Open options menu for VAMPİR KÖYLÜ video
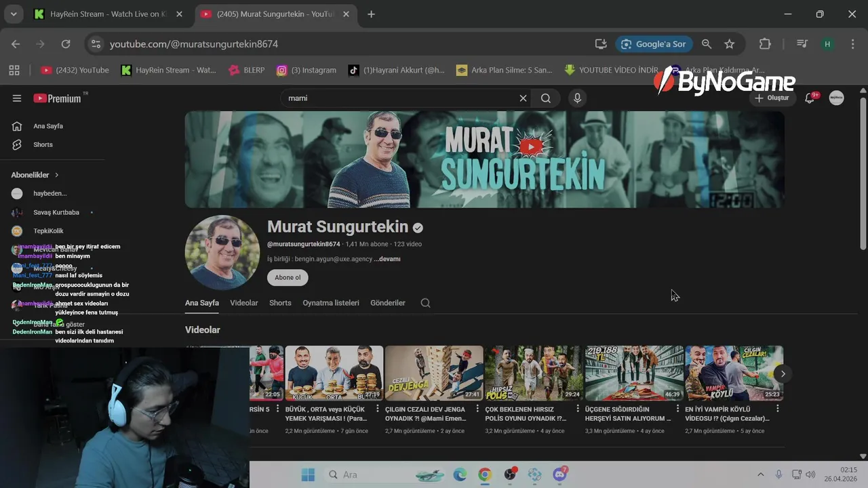Viewport: 868px width, 488px height. 778,409
